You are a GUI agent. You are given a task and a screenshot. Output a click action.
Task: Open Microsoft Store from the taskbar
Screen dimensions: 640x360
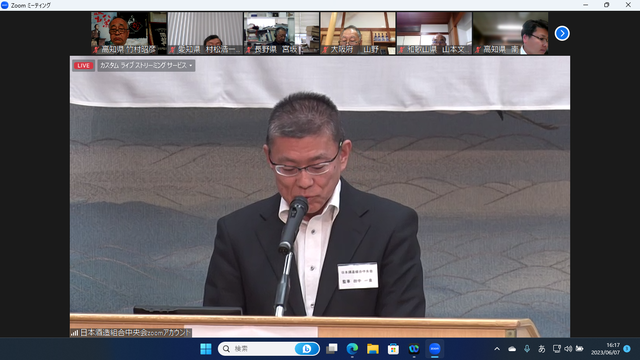pyautogui.click(x=393, y=349)
